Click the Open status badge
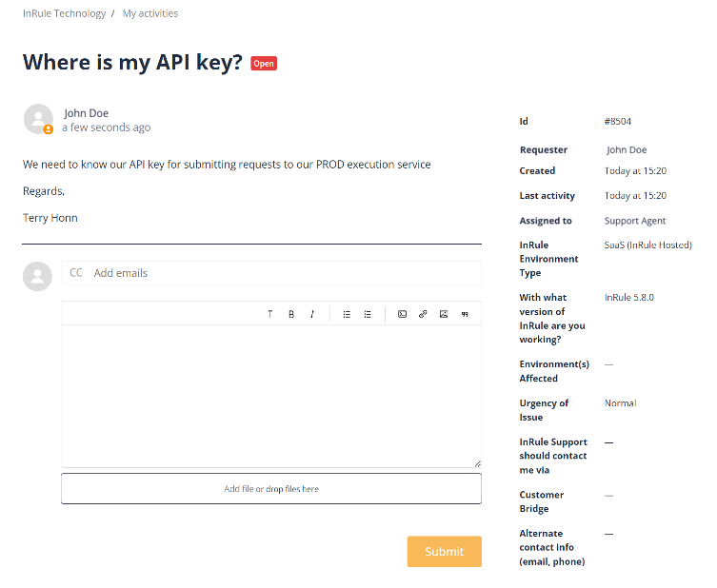This screenshot has width=717, height=588. click(x=264, y=64)
